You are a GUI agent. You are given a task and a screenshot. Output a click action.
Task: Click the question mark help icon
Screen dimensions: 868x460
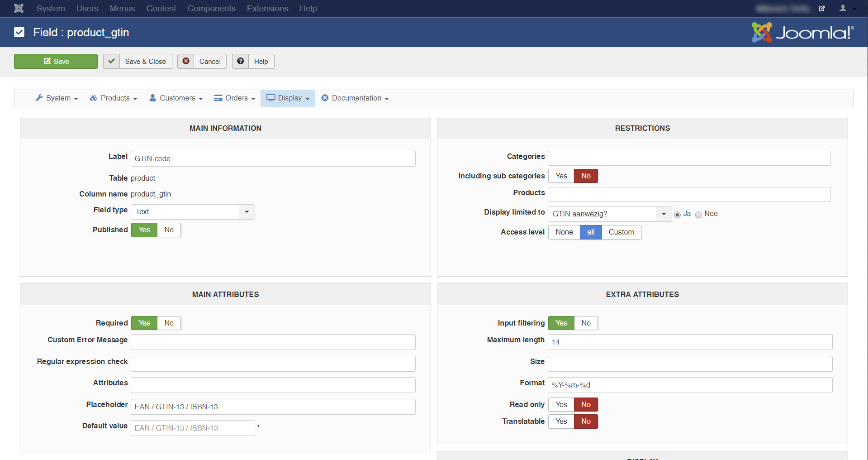coord(241,61)
